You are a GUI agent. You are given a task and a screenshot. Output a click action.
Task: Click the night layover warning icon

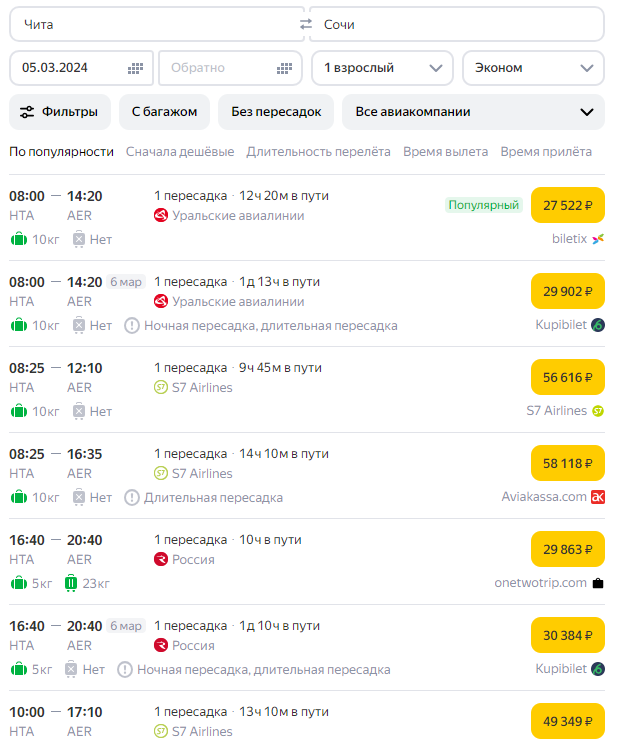(132, 325)
